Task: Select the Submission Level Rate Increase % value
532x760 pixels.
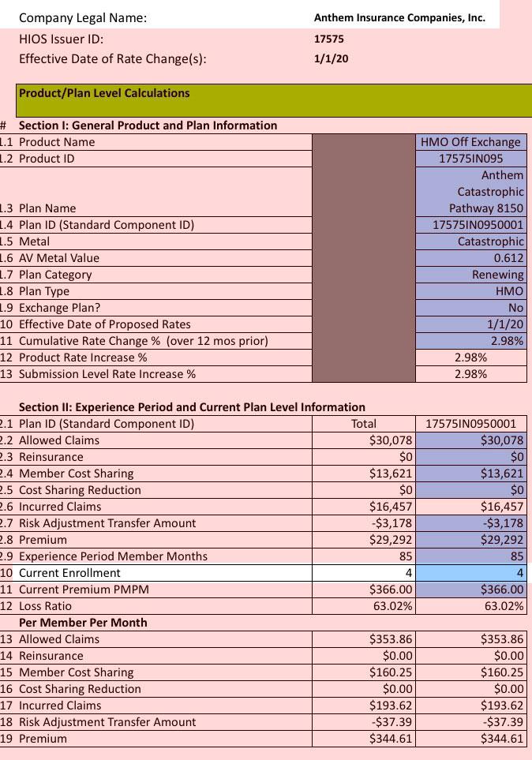Action: click(x=470, y=374)
